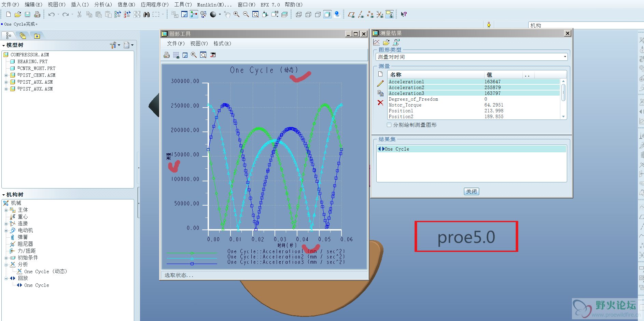
Task: Click the appearance gallery sphere icon
Action: point(213,14)
